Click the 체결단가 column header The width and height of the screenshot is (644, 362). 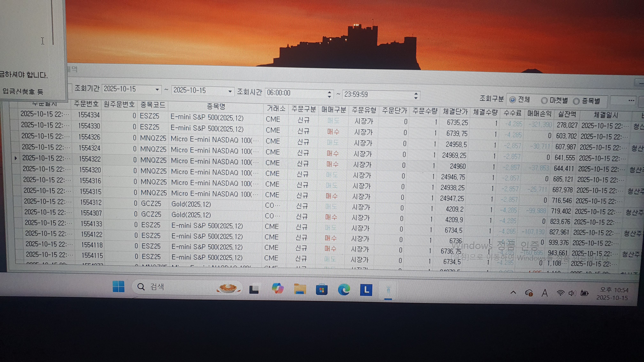[455, 111]
